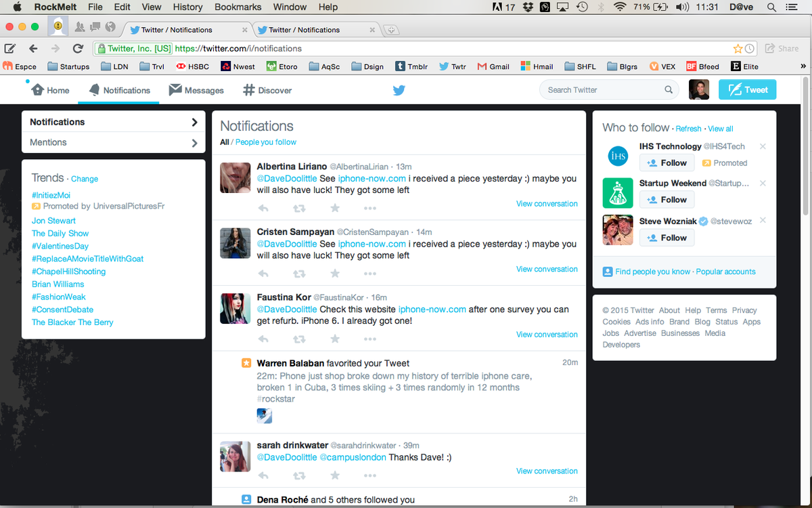Open the Privacy footer link
812x508 pixels.
click(x=744, y=310)
